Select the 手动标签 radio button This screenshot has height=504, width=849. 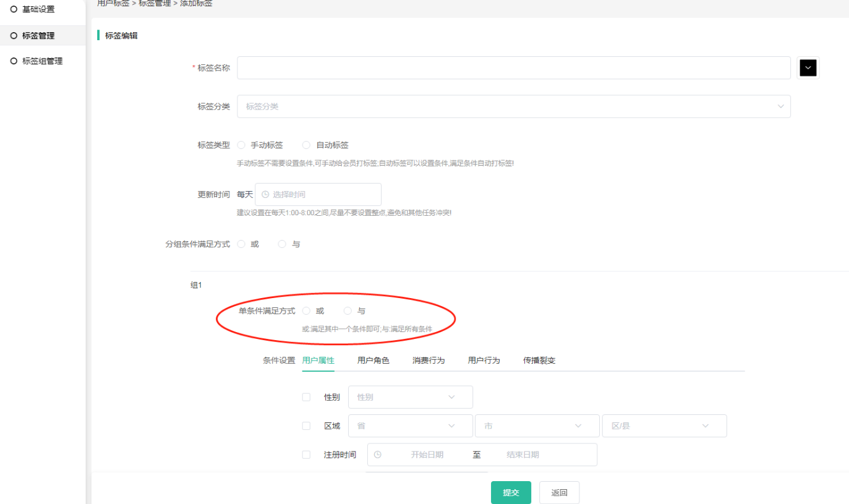pyautogui.click(x=241, y=145)
